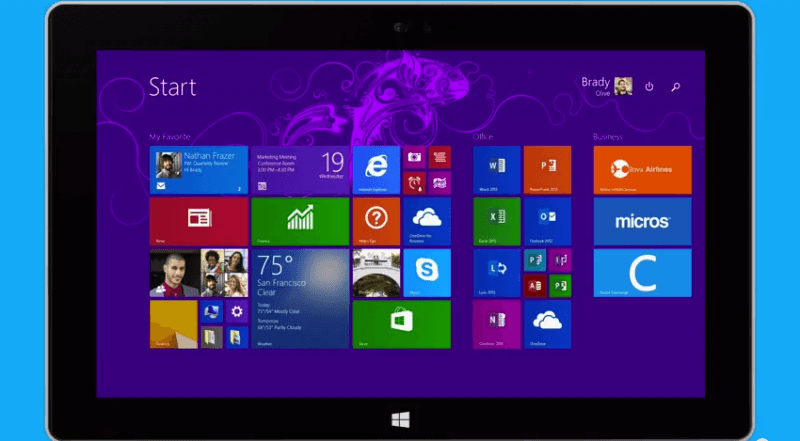
Task: Click the Brady profile picture
Action: [623, 86]
